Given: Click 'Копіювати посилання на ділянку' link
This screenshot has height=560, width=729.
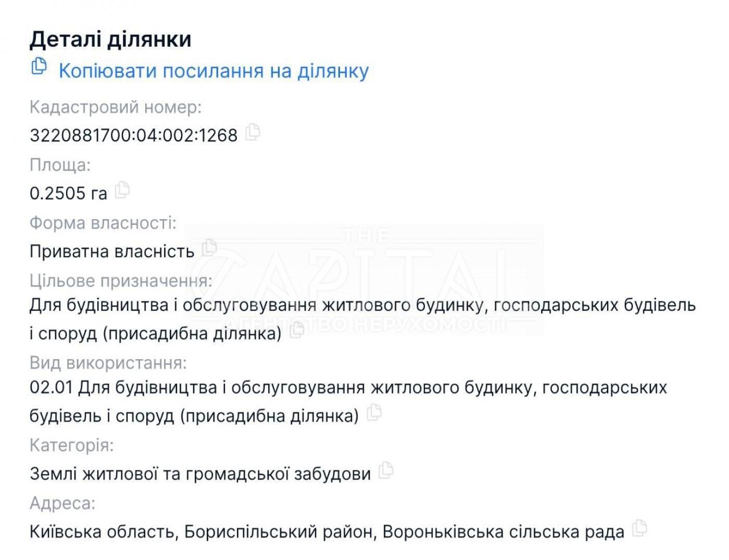Looking at the screenshot, I should tap(213, 71).
